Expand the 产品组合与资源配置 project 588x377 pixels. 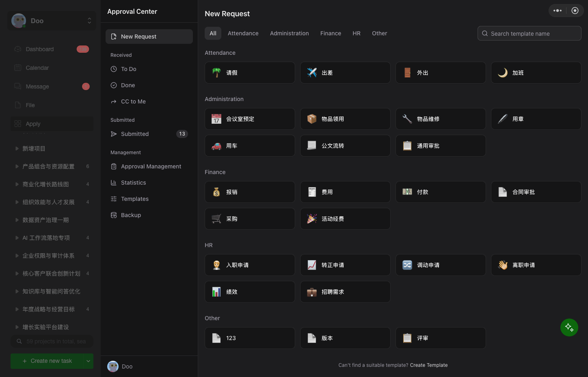click(x=17, y=166)
